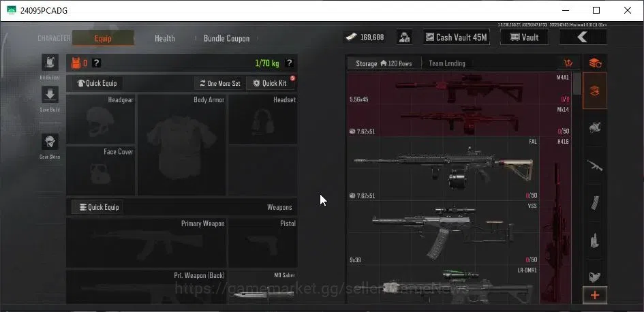
Task: Select the LR-DMR1 rifle in storage
Action: [x=444, y=285]
